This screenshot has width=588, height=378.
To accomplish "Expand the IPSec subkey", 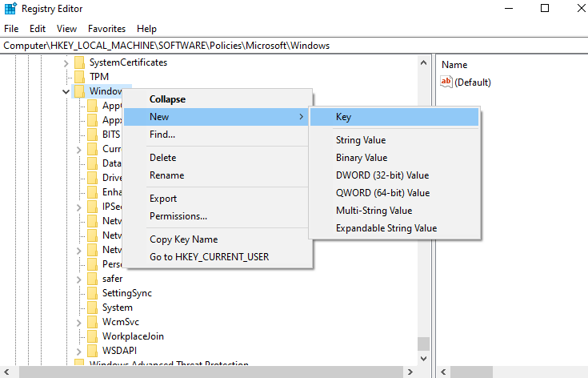I will [x=79, y=207].
